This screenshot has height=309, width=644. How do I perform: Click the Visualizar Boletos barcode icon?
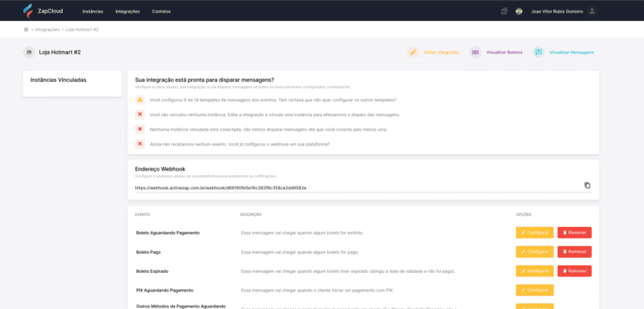click(475, 52)
